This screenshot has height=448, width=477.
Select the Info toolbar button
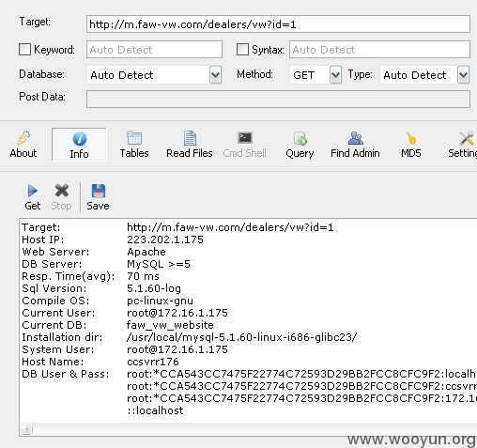79,145
